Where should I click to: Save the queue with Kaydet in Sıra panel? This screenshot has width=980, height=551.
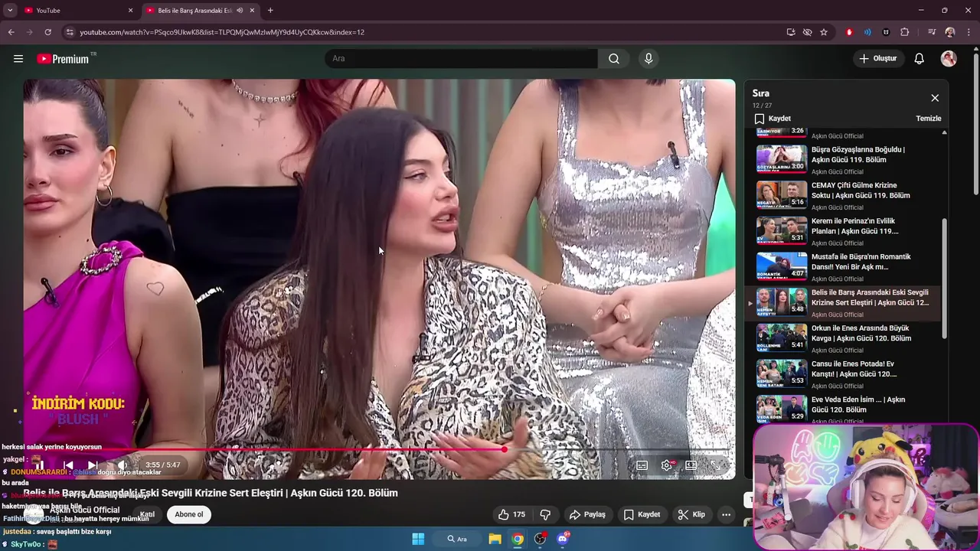[x=773, y=119]
